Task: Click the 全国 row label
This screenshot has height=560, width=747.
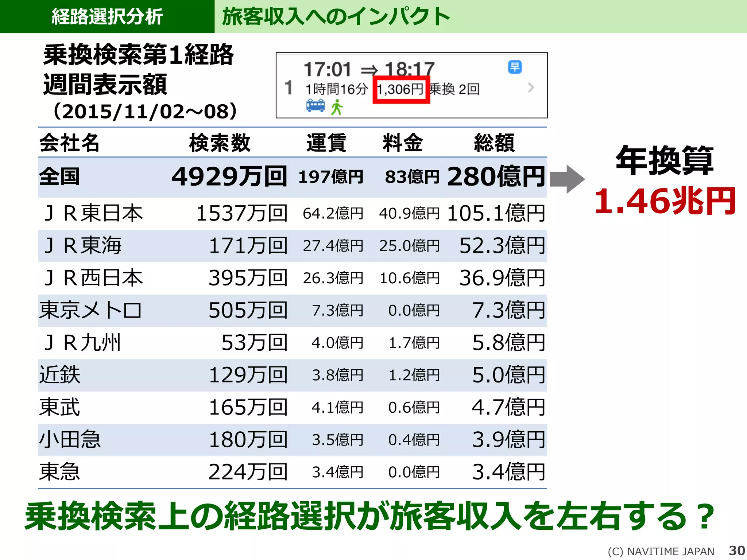Action: [59, 176]
